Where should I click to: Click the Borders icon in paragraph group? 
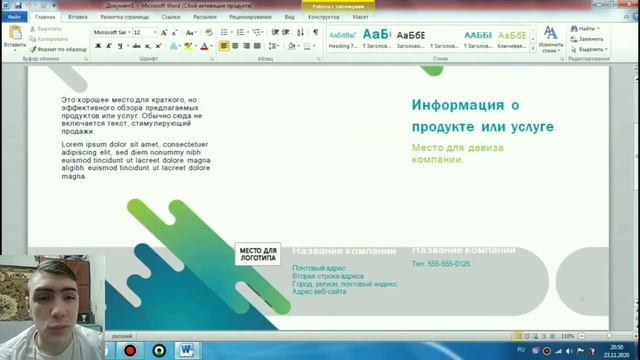(x=307, y=46)
